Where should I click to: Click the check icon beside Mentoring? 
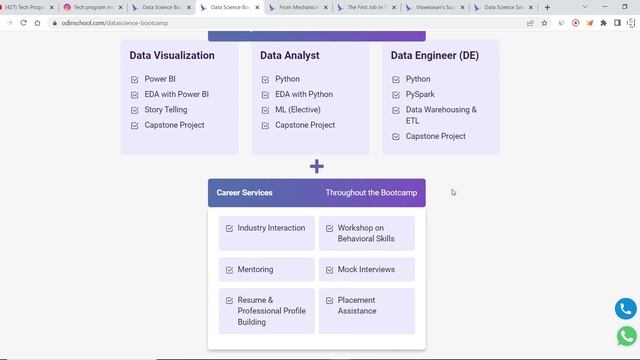229,270
